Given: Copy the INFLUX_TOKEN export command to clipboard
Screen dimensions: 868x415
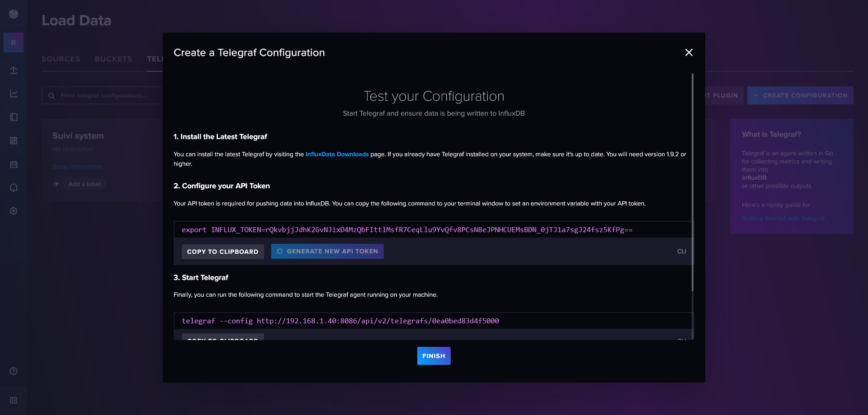Looking at the screenshot, I should (x=222, y=252).
